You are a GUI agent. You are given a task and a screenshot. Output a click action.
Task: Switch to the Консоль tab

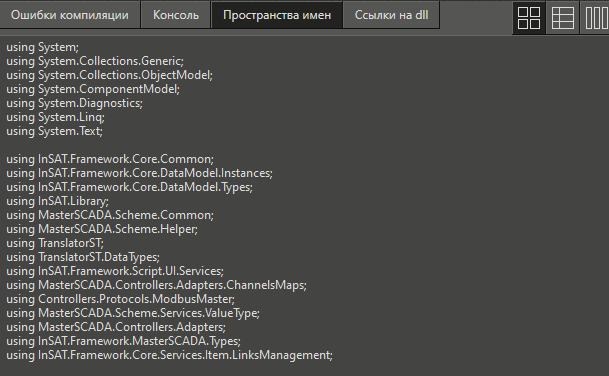click(176, 15)
